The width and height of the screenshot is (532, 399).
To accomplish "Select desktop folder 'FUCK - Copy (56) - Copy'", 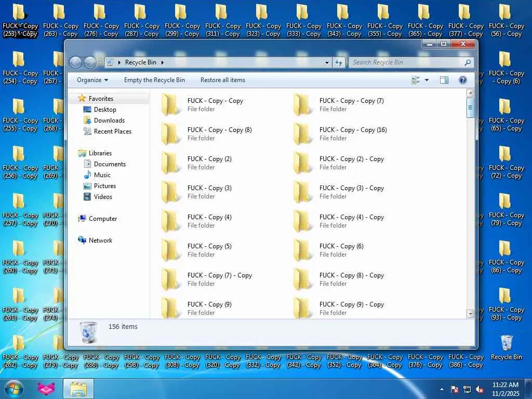I will [x=506, y=20].
